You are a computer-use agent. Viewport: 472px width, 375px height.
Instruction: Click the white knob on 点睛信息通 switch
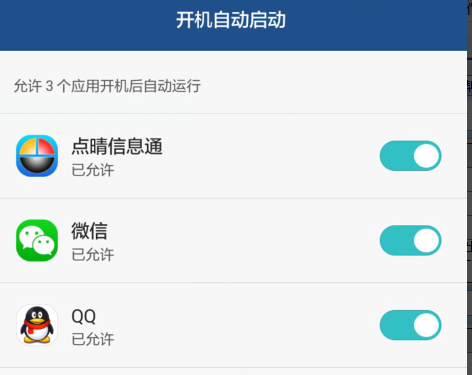coord(427,156)
